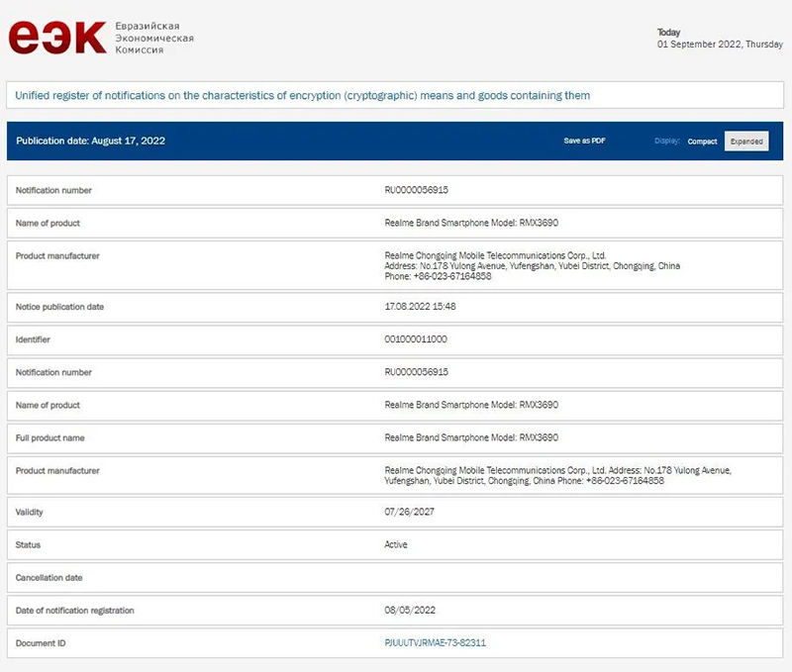Click the 'Status' label
The image size is (792, 672).
click(x=28, y=545)
